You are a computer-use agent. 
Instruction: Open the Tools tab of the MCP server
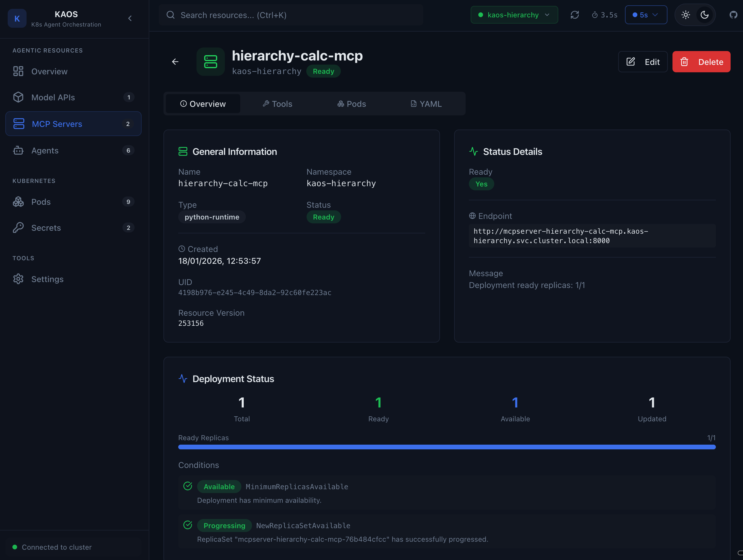[x=277, y=104]
